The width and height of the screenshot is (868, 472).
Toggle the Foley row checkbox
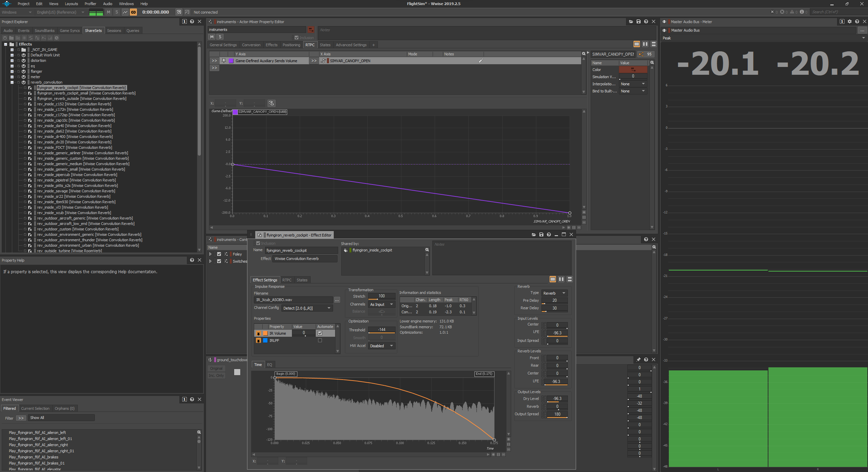[219, 254]
